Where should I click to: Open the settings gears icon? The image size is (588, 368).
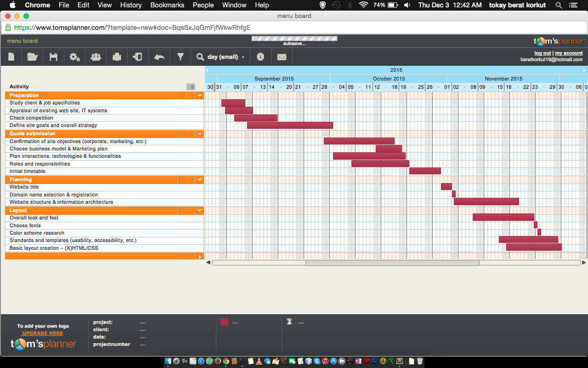point(74,57)
